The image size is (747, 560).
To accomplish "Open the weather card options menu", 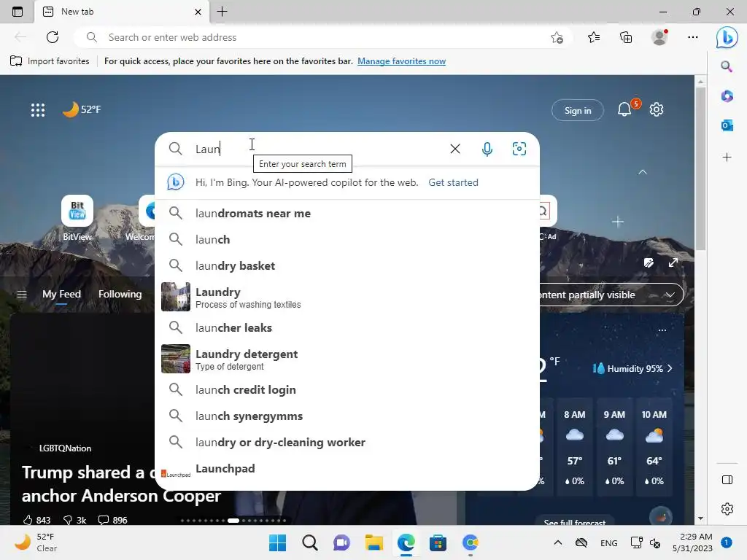I will click(662, 330).
